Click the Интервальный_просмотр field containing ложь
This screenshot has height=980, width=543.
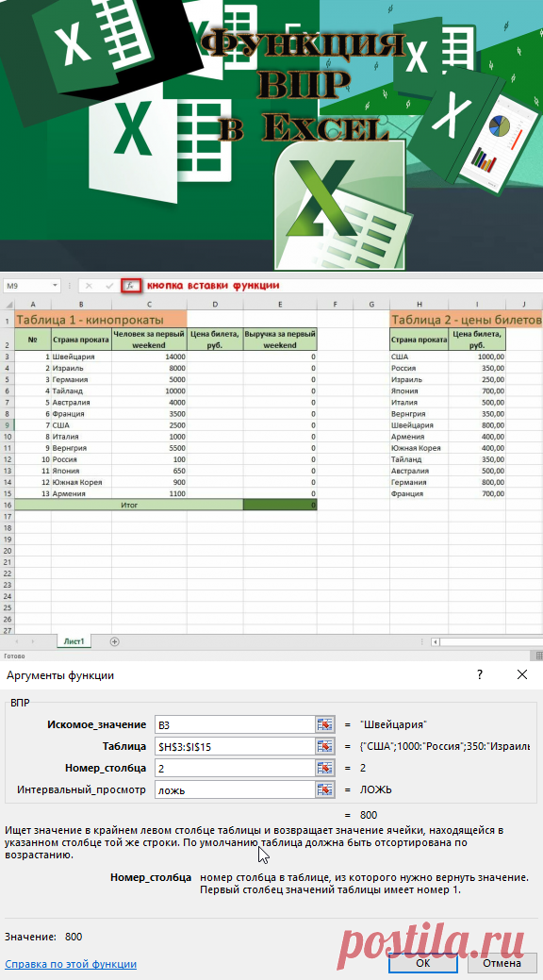(234, 789)
